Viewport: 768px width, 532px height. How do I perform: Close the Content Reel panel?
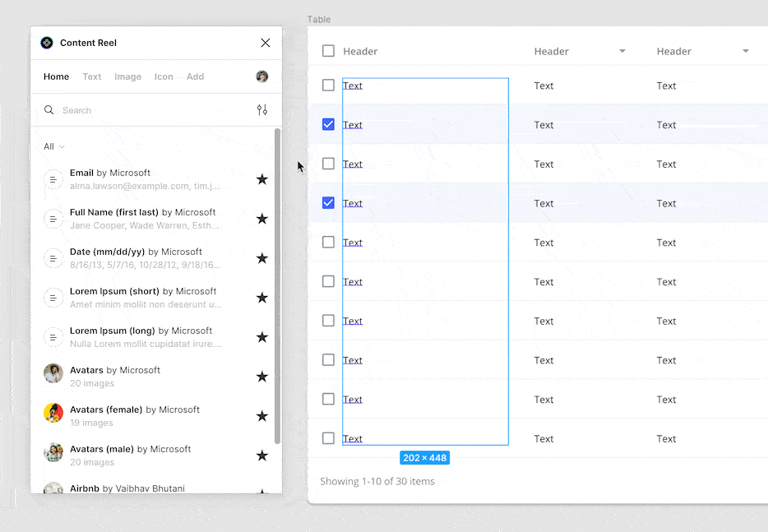click(266, 43)
